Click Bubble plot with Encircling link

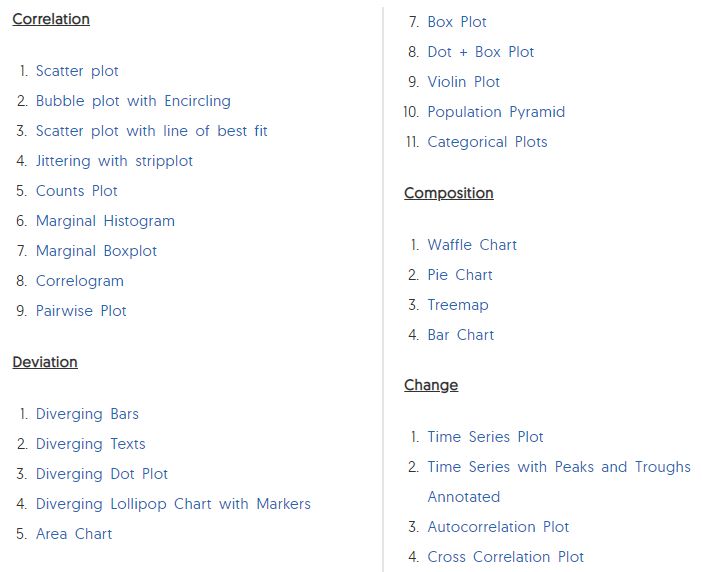(x=133, y=101)
